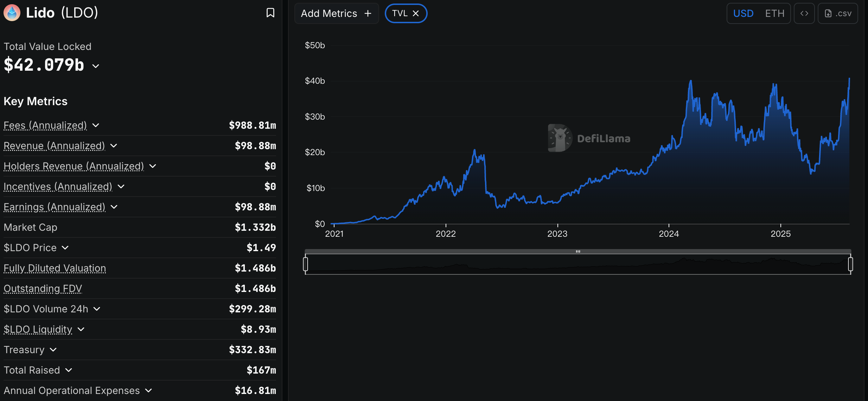Expand the Total Value Locked dropdown
This screenshot has height=401, width=868.
point(95,66)
